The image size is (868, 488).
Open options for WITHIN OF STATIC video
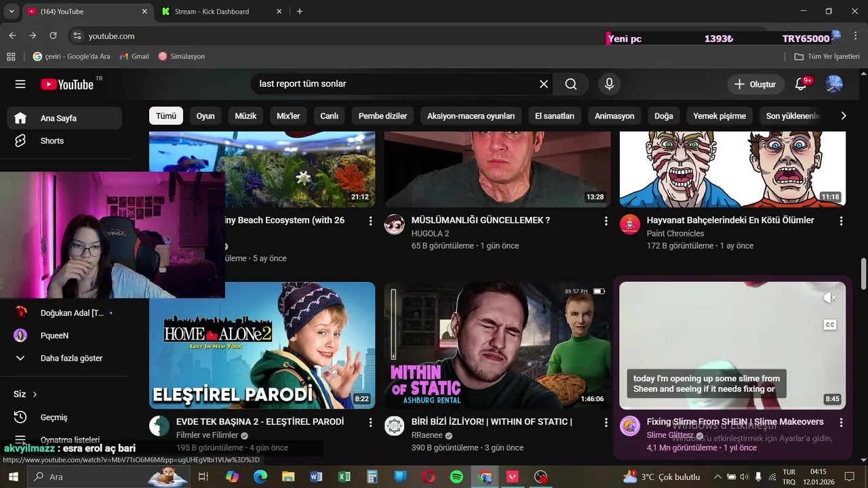coord(606,422)
